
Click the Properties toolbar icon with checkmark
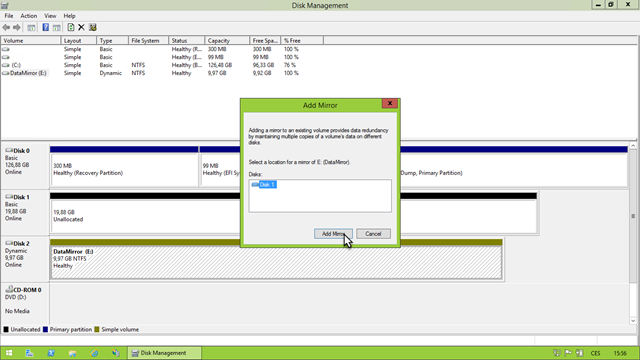point(93,27)
